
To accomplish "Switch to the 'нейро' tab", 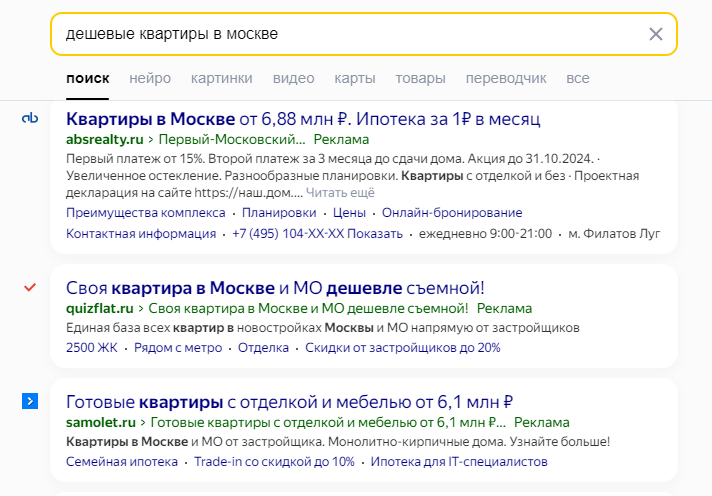I will [150, 78].
